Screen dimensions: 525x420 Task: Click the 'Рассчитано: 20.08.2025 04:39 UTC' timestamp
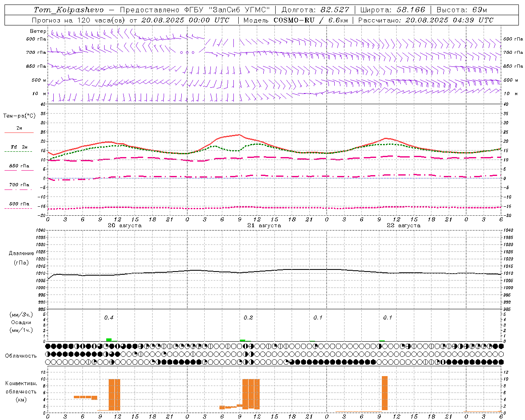click(x=426, y=20)
